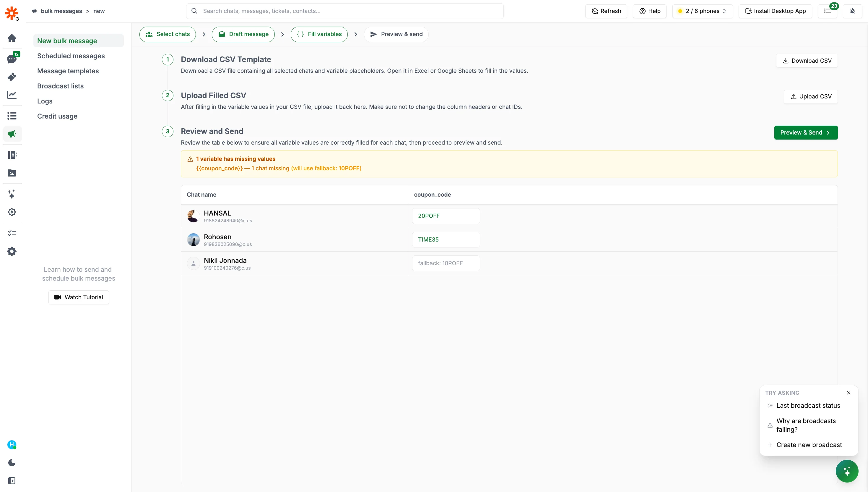Click the search magnifier icon
Screen dimensions: 868x492
194,11
